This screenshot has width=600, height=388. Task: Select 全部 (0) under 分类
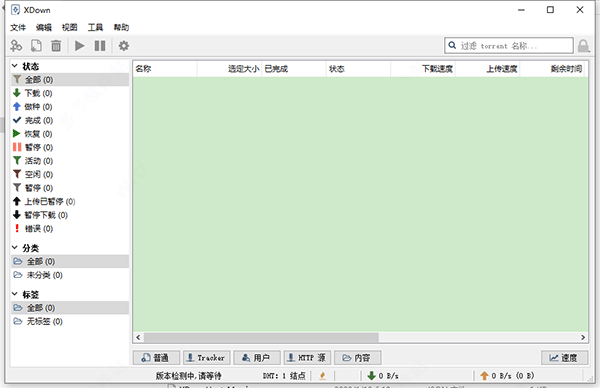coord(70,261)
